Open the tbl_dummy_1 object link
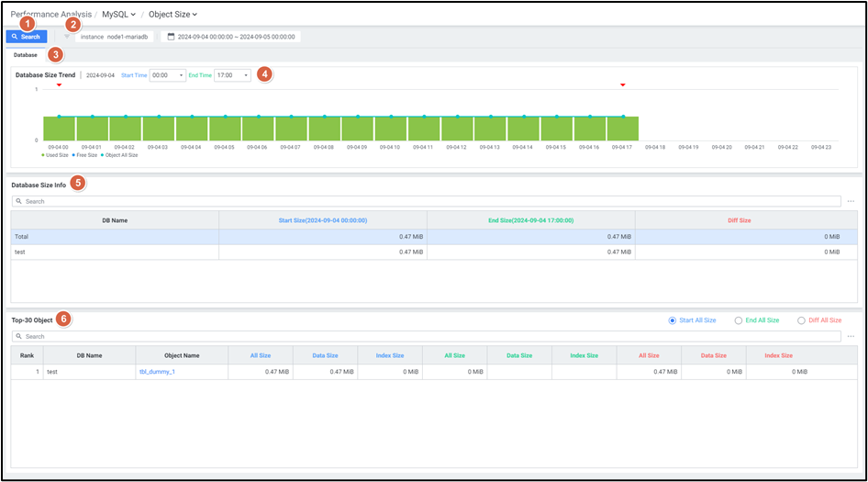Viewport: 868px width, 482px height. pyautogui.click(x=156, y=372)
